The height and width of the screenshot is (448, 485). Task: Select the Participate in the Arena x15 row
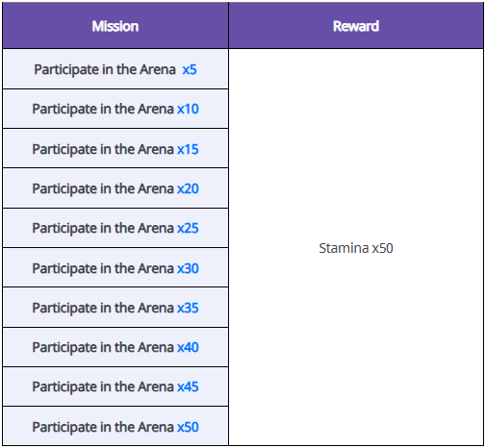115,149
